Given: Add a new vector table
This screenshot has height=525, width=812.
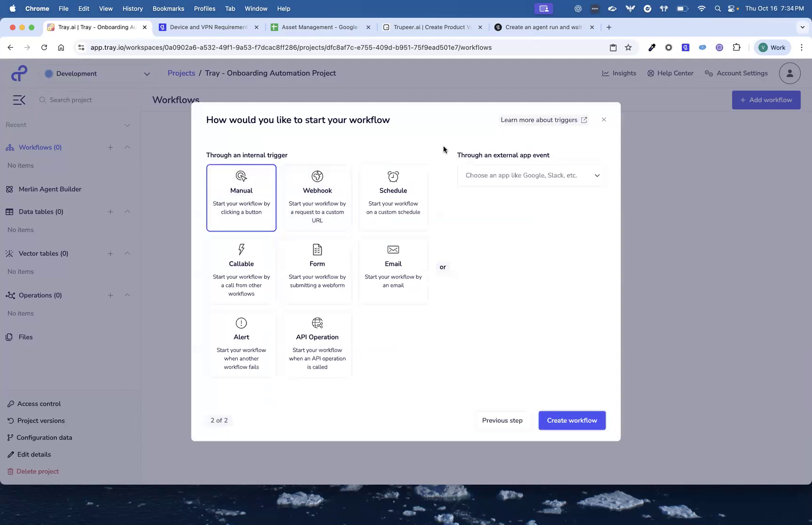Looking at the screenshot, I should click(x=110, y=254).
